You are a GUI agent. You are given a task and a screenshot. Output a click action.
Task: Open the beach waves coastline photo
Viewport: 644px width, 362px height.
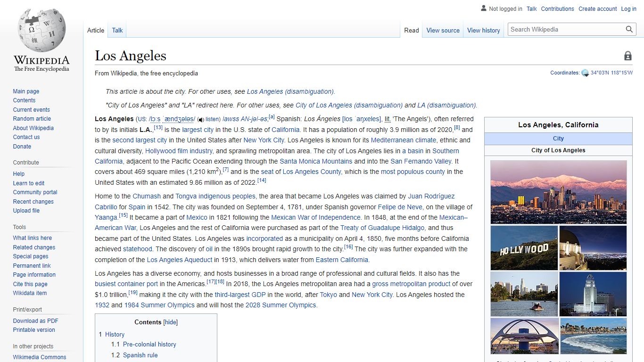click(x=593, y=336)
